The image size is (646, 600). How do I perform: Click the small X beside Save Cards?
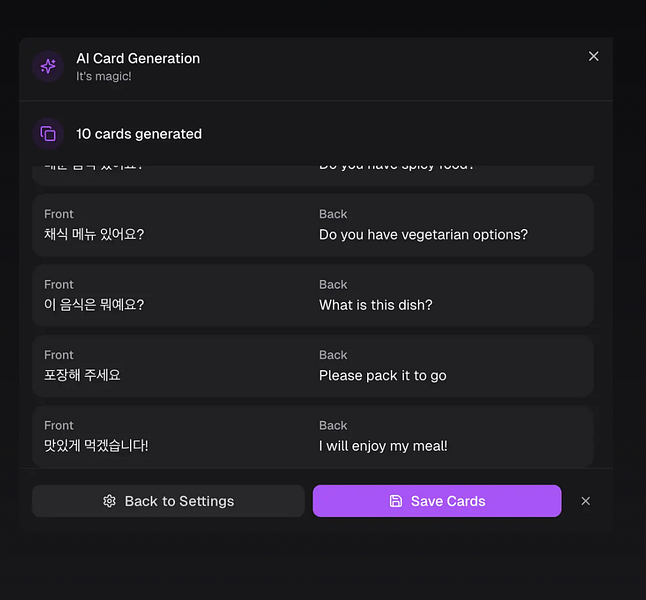click(586, 501)
